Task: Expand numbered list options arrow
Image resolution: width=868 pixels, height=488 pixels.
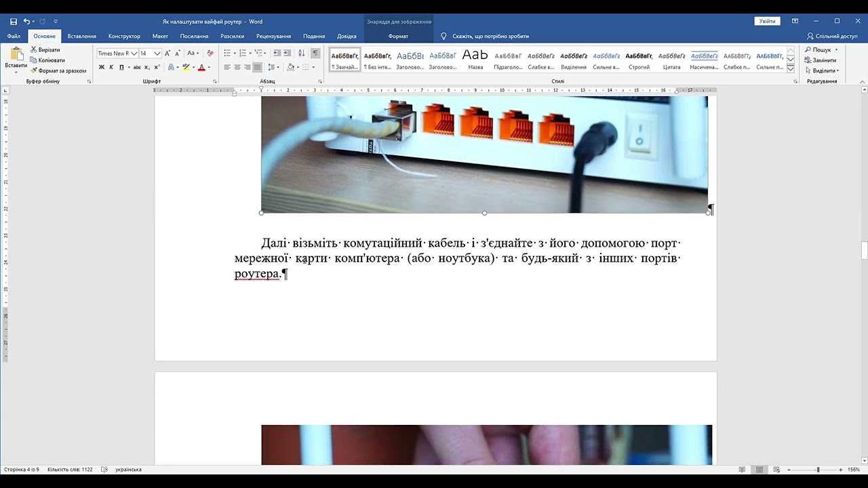Action: (x=251, y=54)
